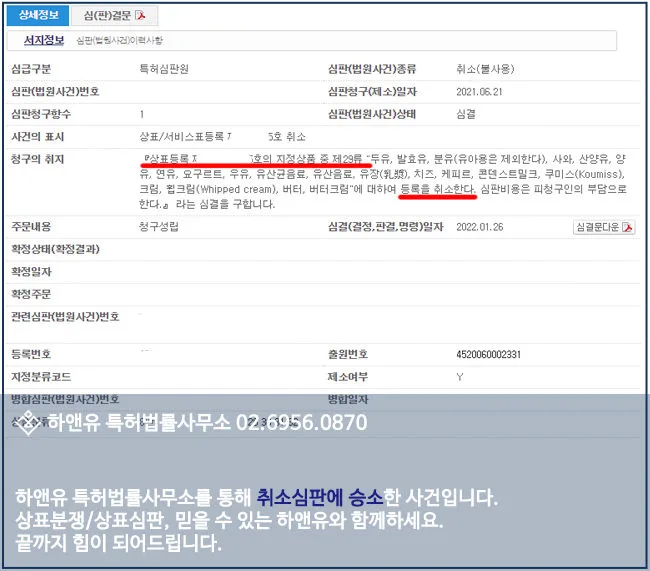Viewport: 650px width, 571px height.
Task: Click the 출원번호 label
Action: [x=348, y=355]
